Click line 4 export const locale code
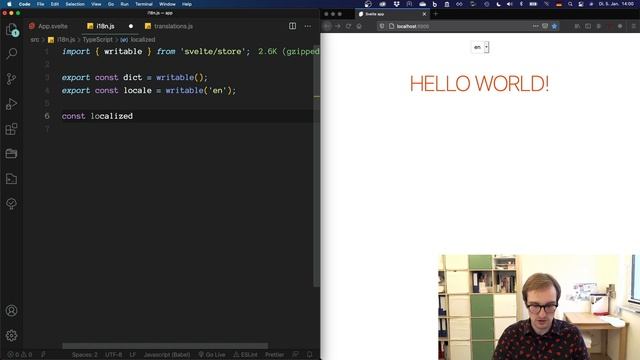 149,90
